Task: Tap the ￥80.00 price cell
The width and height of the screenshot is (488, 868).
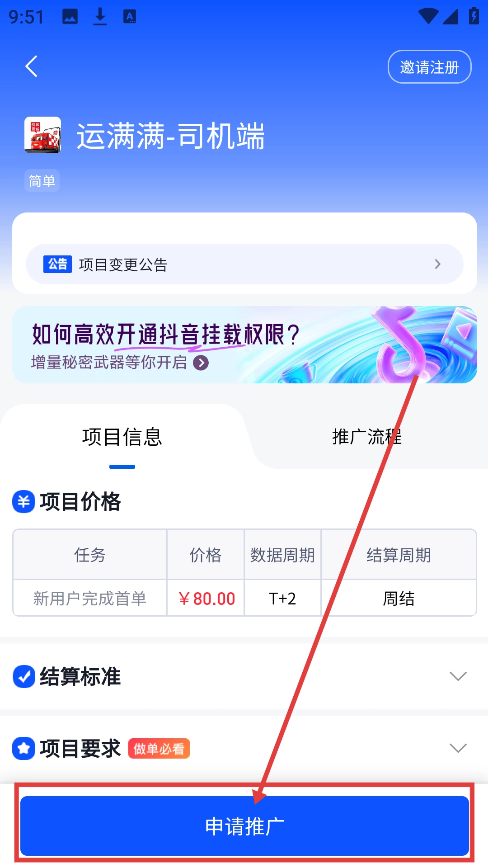Action: coord(206,599)
